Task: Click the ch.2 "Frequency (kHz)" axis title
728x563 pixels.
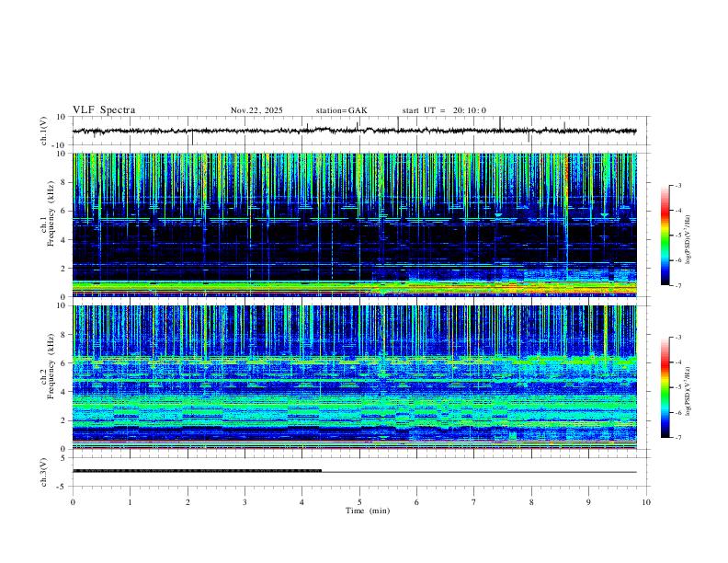Action: (x=51, y=366)
